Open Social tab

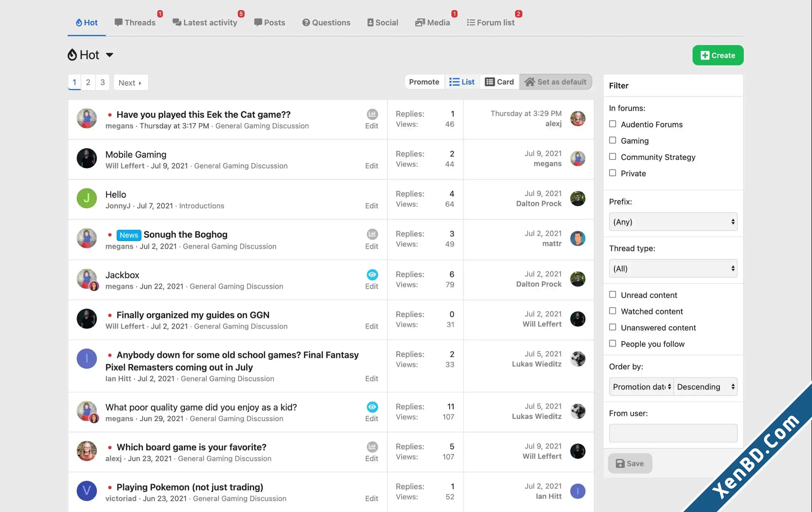(382, 22)
